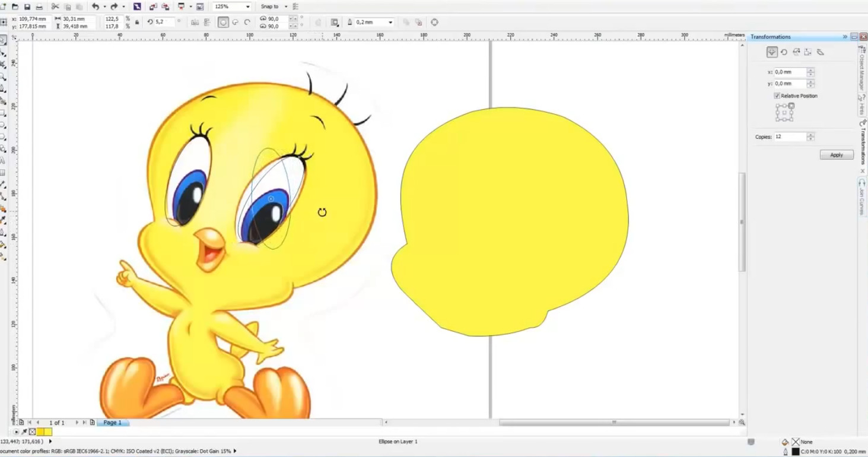Increase the Copies stepper value
Viewport: 868px width, 457px height.
pyautogui.click(x=810, y=135)
